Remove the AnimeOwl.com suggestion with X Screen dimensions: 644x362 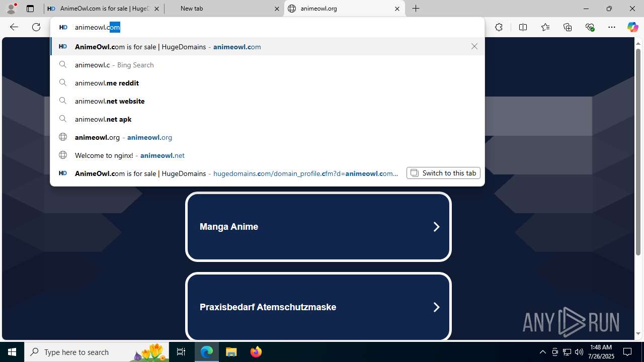point(474,46)
